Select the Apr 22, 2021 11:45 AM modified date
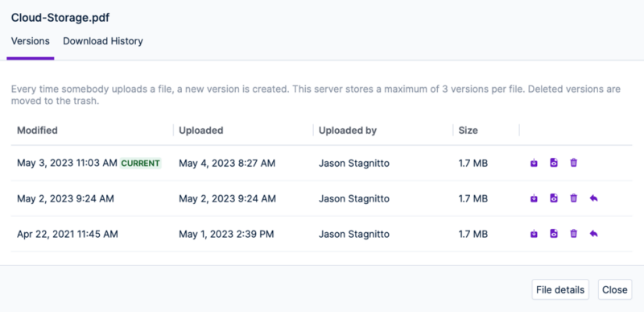This screenshot has width=644, height=312. point(68,234)
